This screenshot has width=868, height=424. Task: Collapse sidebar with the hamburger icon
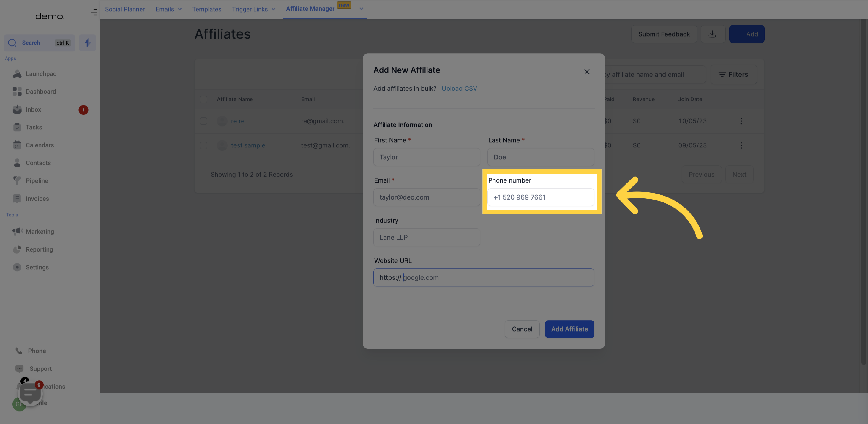[x=94, y=12]
